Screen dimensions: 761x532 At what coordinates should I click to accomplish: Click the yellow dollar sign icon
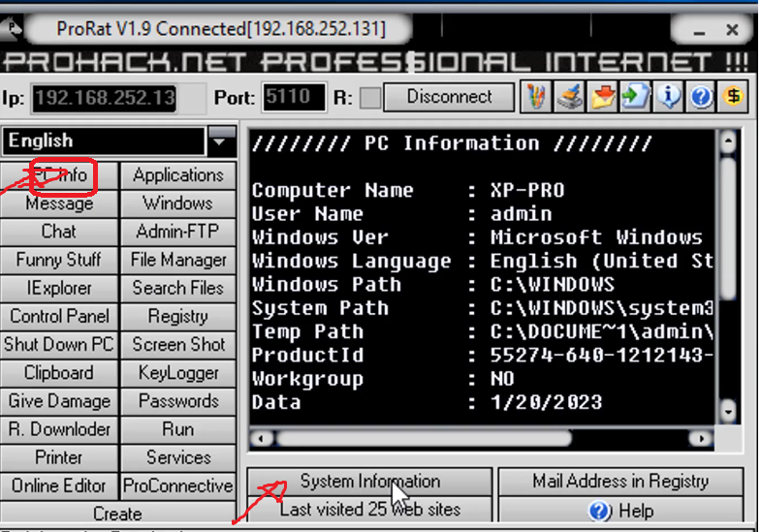(733, 97)
